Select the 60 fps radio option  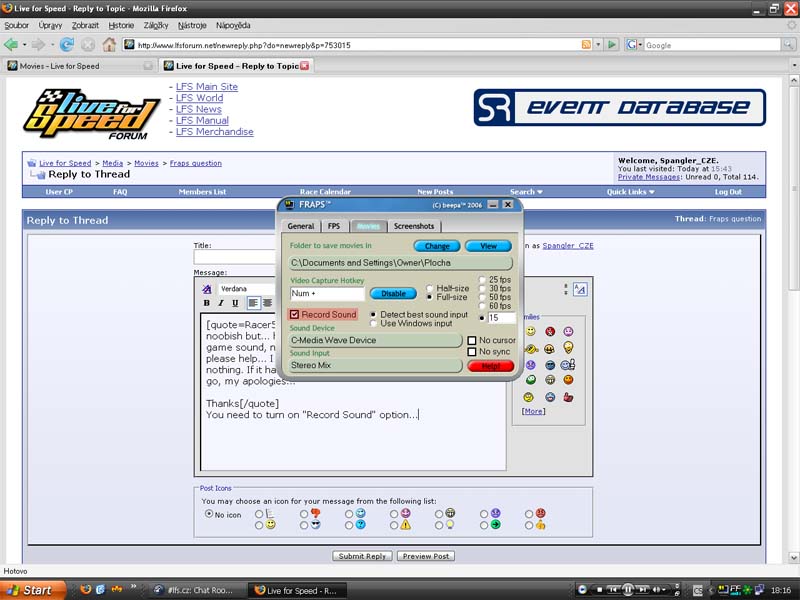(x=482, y=306)
